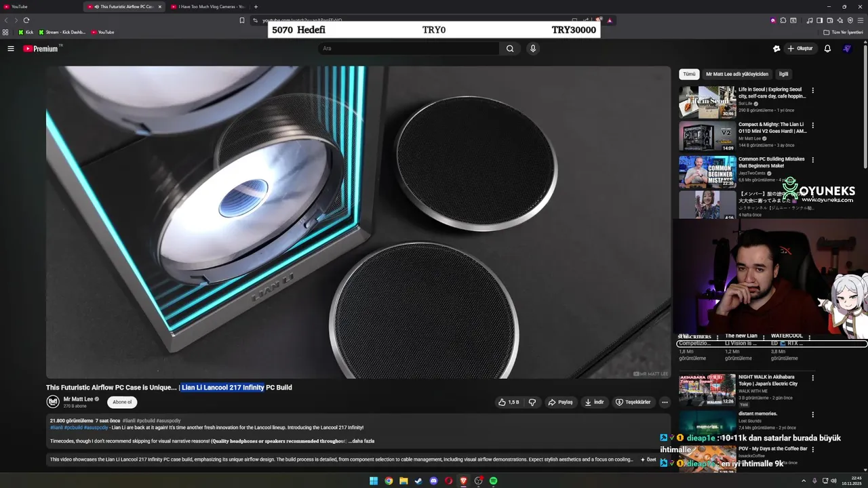Open options for distant memories video

click(x=813, y=414)
